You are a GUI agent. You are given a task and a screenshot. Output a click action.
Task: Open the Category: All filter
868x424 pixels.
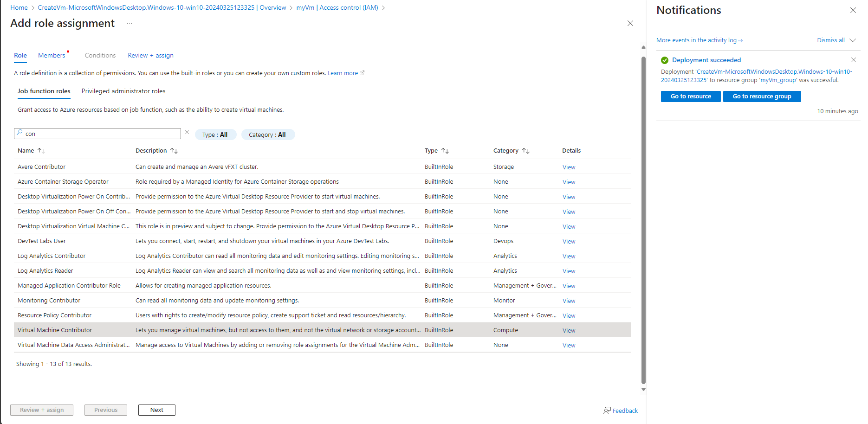[x=267, y=135]
